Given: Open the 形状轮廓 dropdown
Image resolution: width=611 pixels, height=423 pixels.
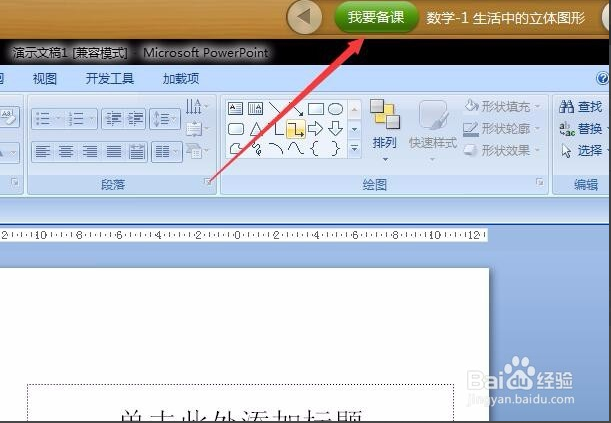Looking at the screenshot, I should [503, 128].
